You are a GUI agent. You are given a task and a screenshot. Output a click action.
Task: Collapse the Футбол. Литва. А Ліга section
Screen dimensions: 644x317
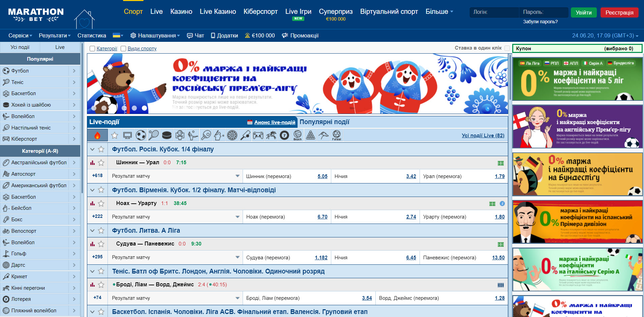92,231
